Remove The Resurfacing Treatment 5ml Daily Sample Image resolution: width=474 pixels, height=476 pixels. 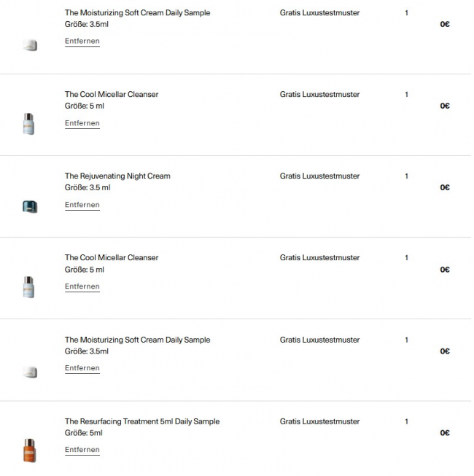(82, 450)
